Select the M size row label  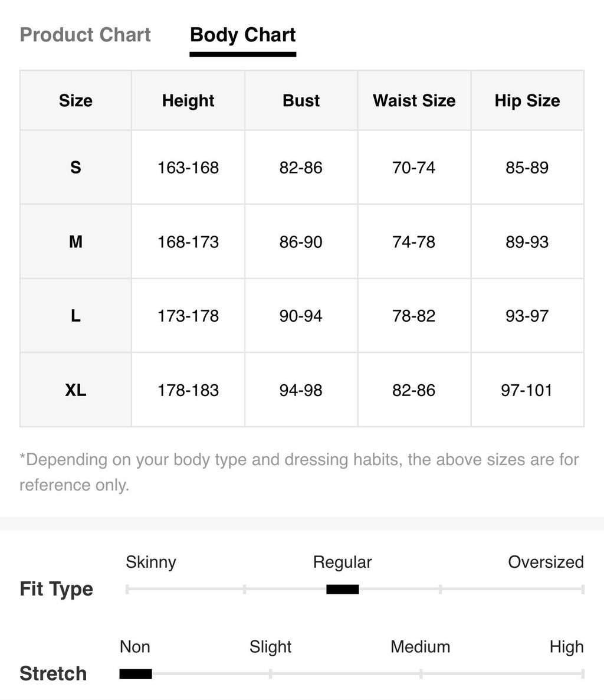tap(76, 241)
